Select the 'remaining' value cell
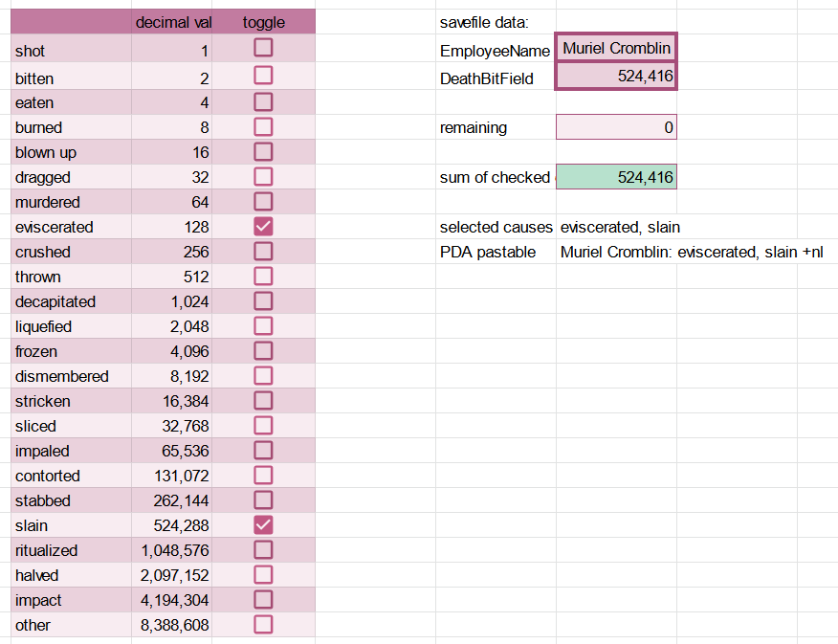The width and height of the screenshot is (838, 644). pos(616,127)
